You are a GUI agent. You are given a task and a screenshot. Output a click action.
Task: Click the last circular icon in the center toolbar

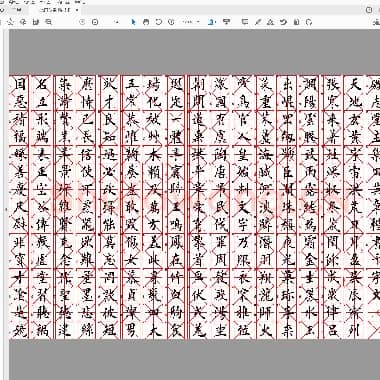click(x=309, y=22)
